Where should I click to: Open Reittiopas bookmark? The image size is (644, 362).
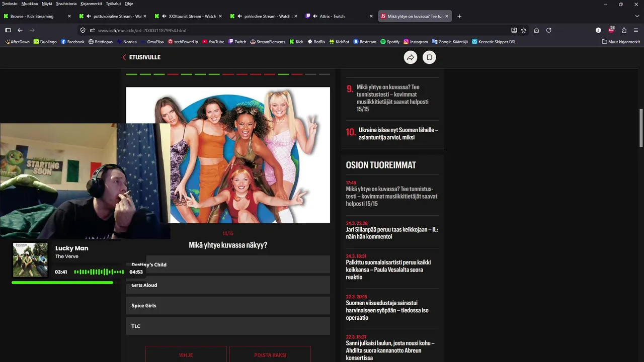tap(101, 42)
